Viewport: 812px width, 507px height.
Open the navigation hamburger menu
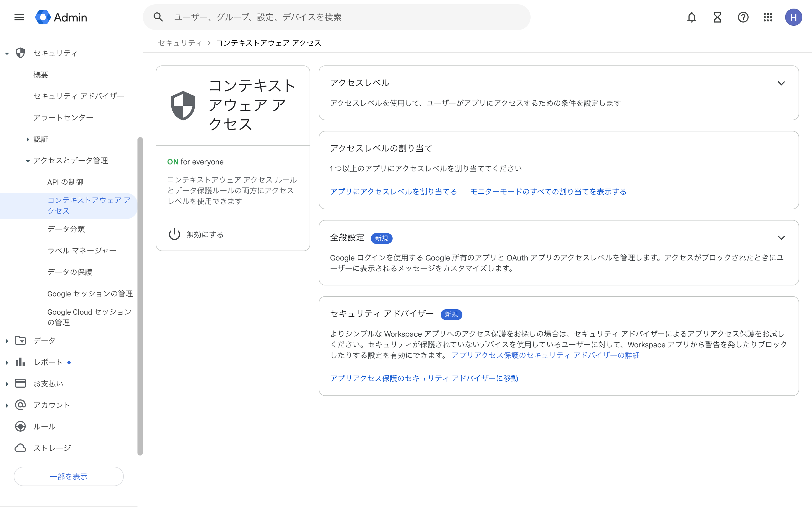point(19,17)
